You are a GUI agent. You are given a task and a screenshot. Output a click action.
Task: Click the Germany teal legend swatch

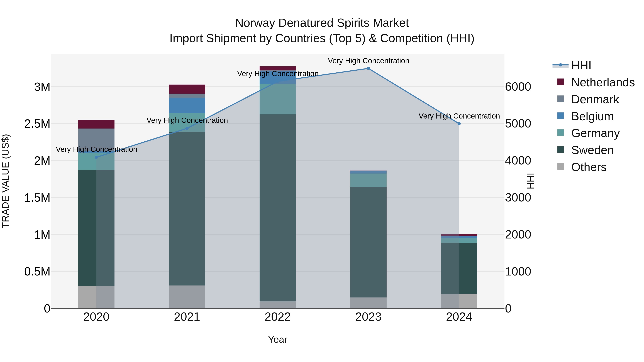[560, 133]
